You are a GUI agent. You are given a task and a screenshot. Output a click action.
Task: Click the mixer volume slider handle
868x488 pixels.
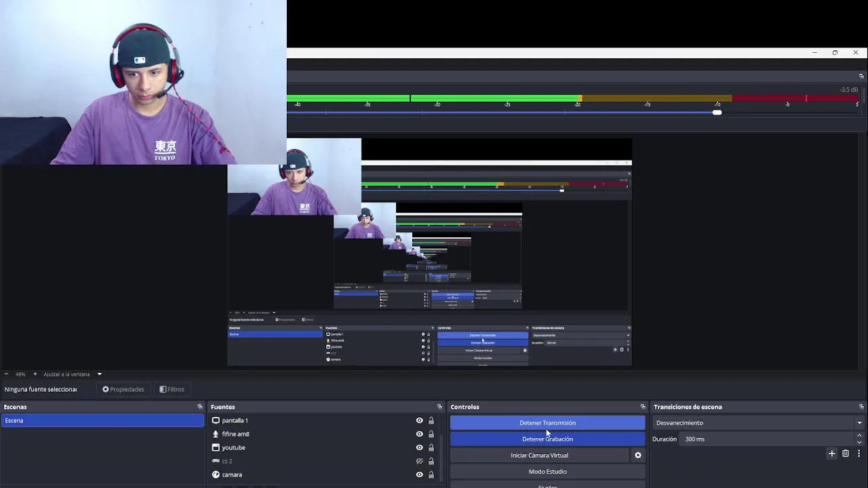coord(717,113)
